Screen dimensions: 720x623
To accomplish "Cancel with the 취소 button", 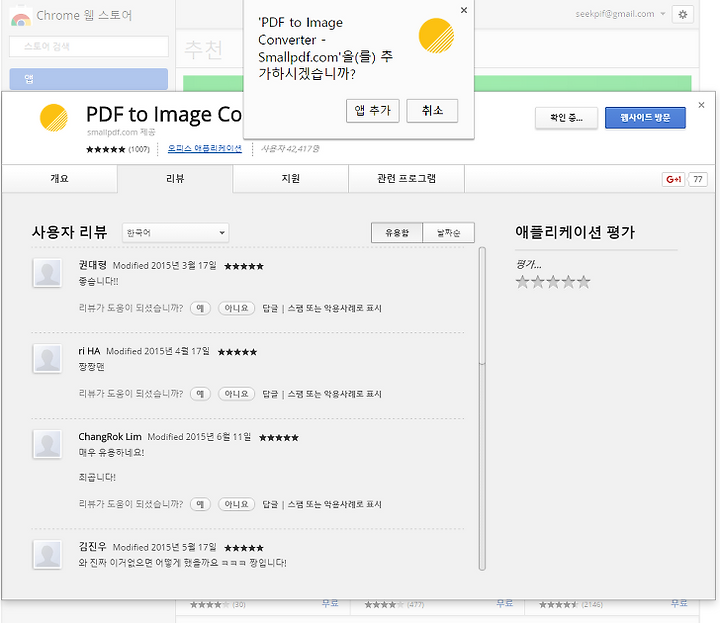I will tap(432, 111).
